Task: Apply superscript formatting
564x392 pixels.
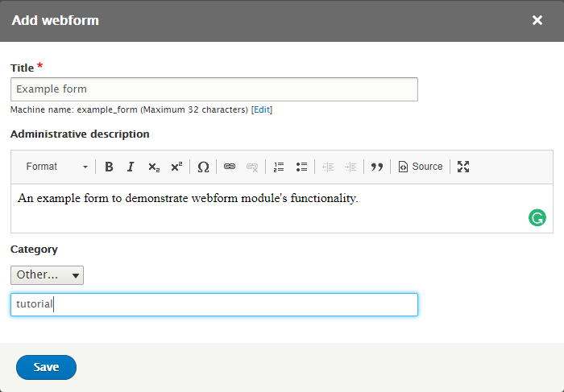Action: point(176,167)
